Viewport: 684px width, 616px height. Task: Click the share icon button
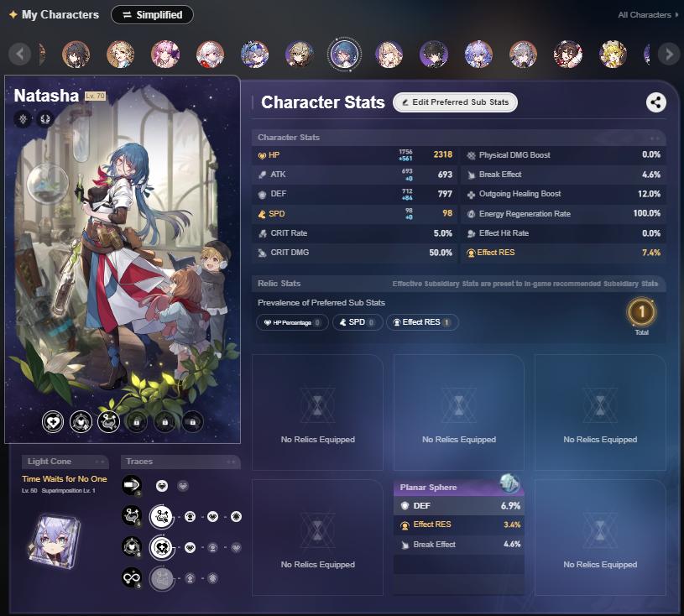pos(655,102)
